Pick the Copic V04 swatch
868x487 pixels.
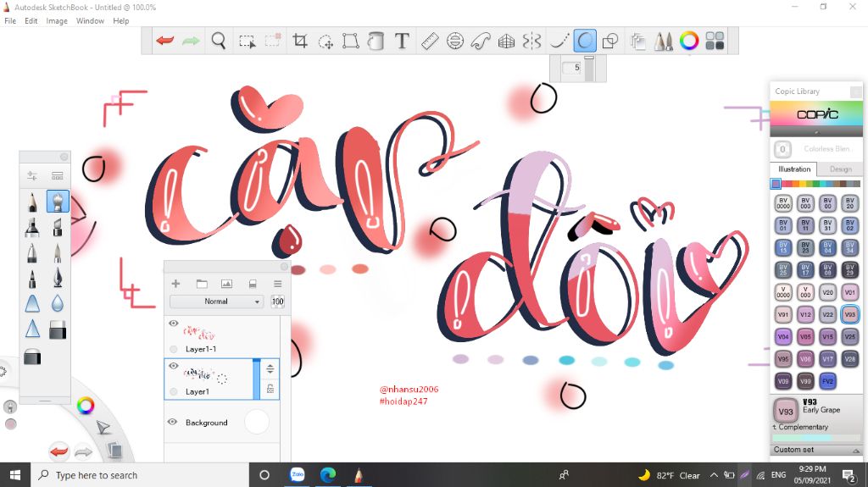pos(782,336)
